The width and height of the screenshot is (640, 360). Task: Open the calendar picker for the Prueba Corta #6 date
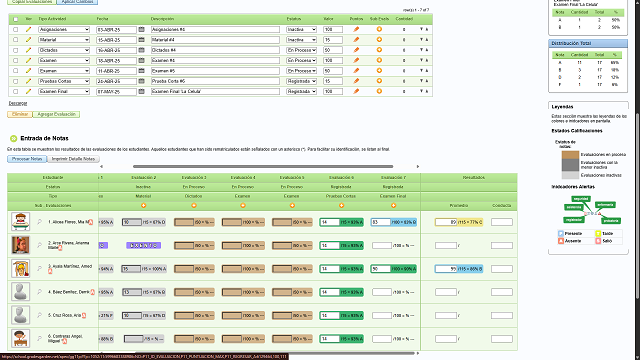[142, 81]
